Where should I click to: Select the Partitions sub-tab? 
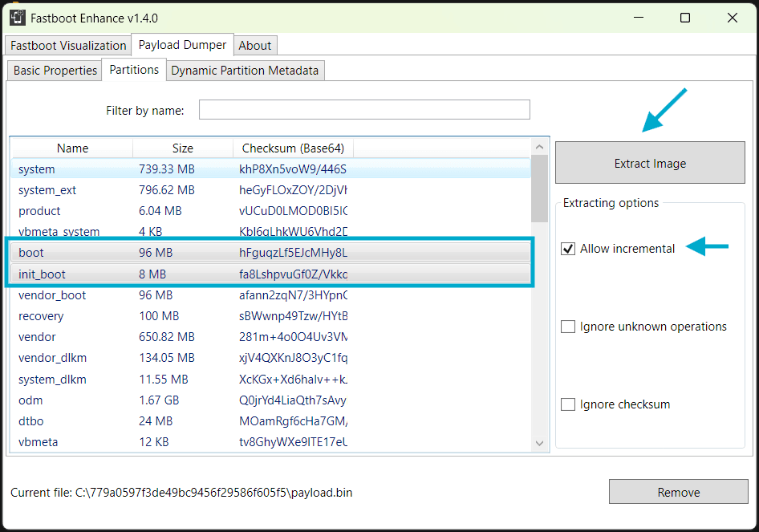pyautogui.click(x=134, y=70)
